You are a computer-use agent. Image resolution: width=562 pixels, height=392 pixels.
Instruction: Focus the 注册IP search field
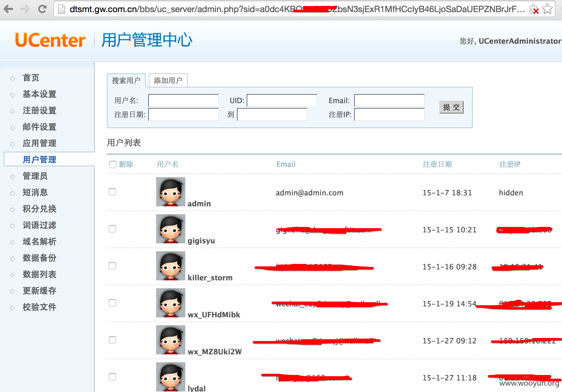pos(389,114)
